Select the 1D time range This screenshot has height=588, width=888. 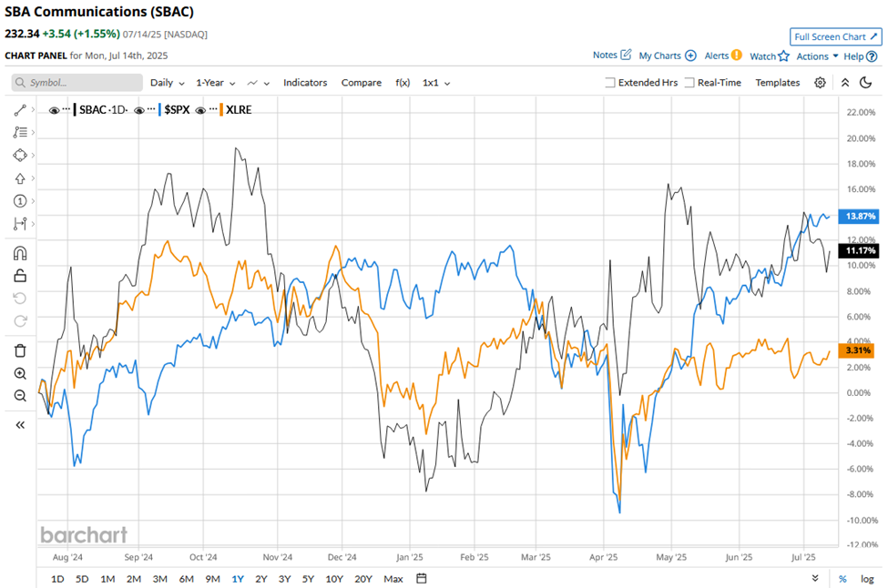[x=57, y=579]
